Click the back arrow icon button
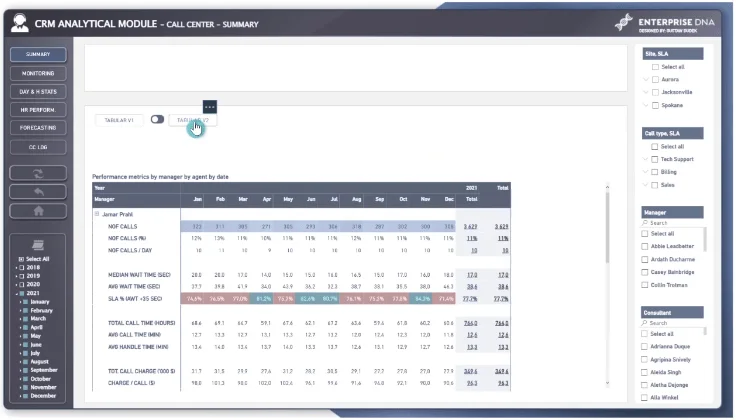Viewport: 736px width, 420px height. 38,192
